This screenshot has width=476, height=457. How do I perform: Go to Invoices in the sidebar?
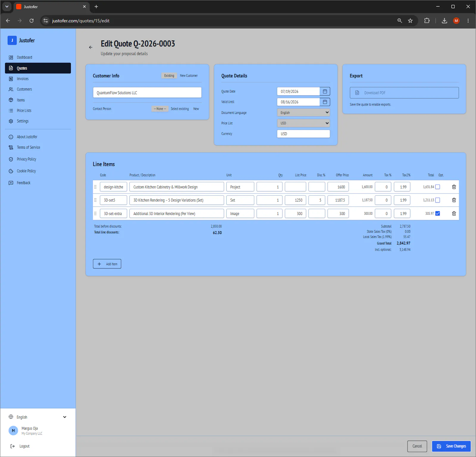coord(38,79)
